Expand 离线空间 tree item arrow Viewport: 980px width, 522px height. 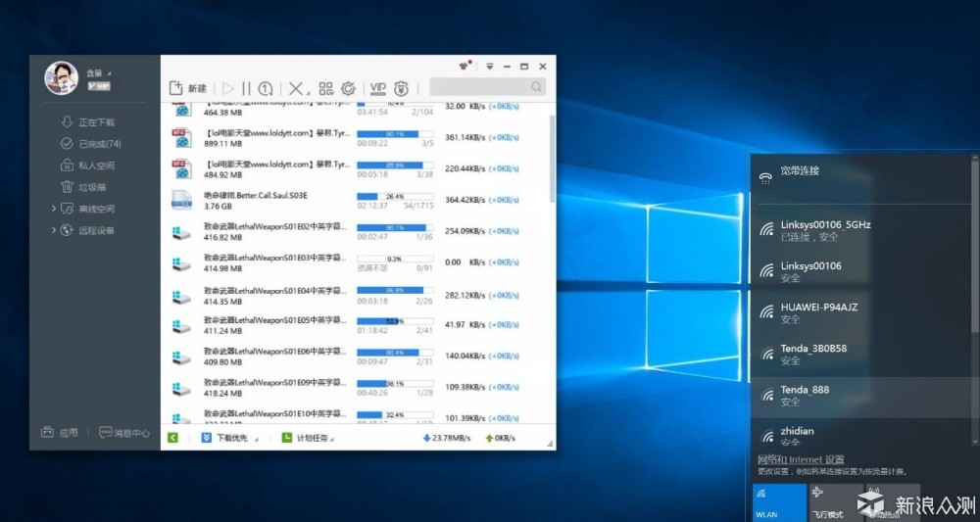[x=54, y=209]
